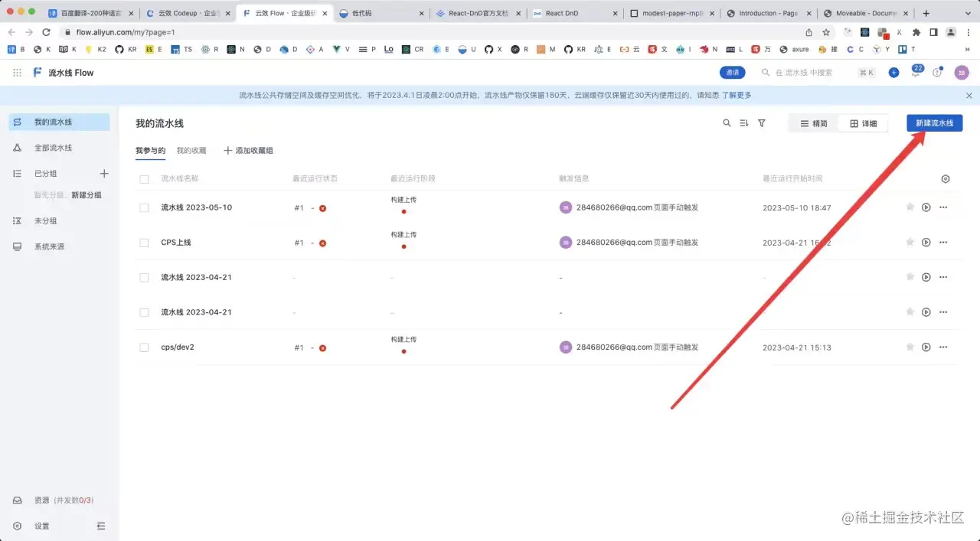Viewport: 980px width, 541px height.
Task: Run the CPS上线 pipeline
Action: [x=926, y=243]
